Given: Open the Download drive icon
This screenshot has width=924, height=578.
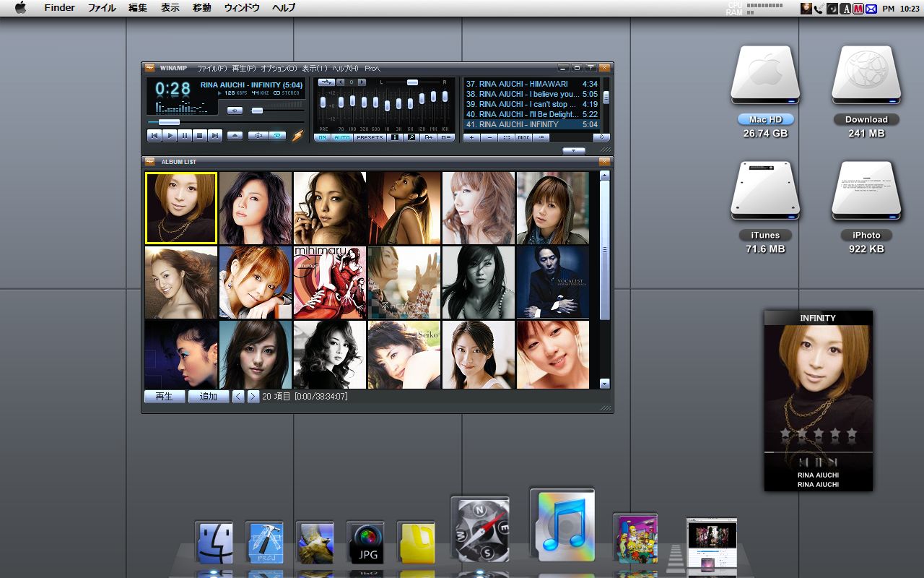Looking at the screenshot, I should [x=866, y=76].
